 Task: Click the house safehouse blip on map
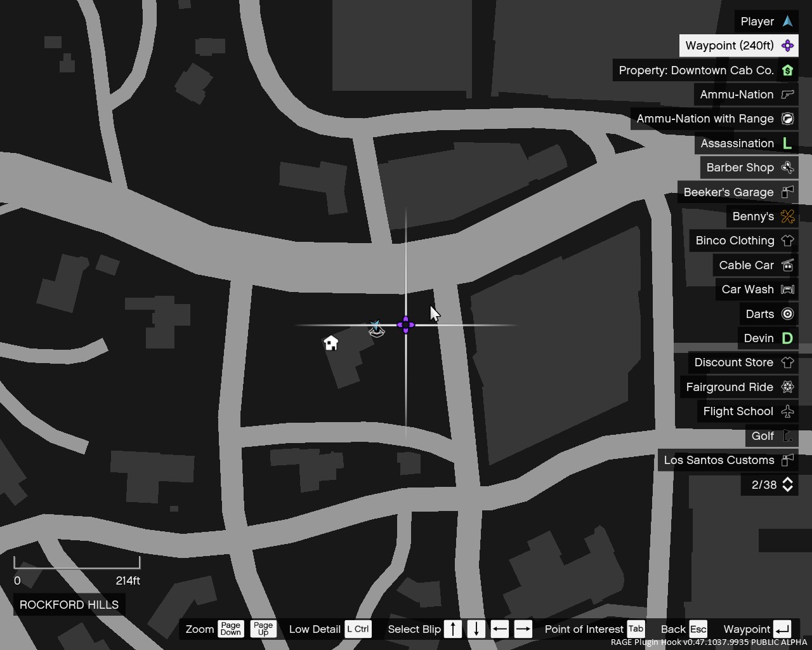point(331,343)
